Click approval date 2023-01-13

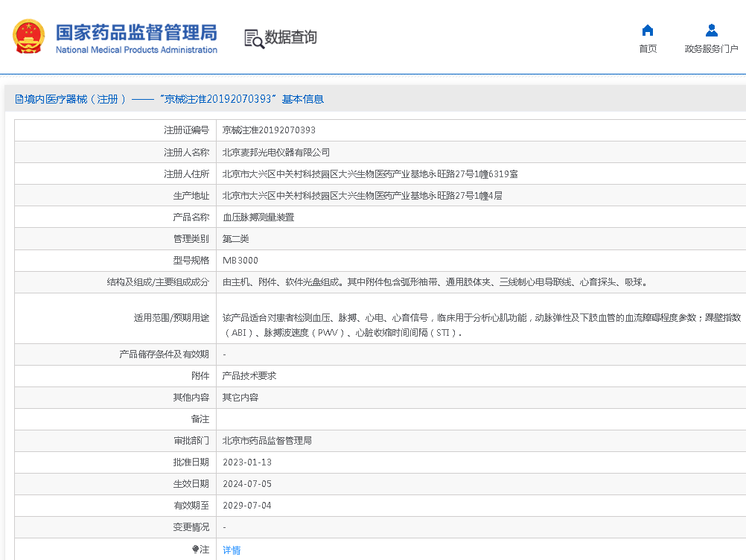click(x=247, y=462)
